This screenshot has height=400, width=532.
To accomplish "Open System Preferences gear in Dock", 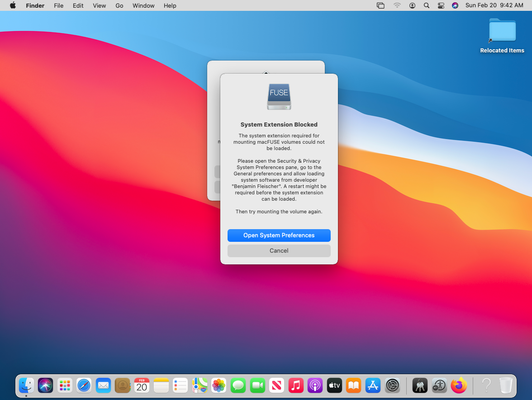I will click(392, 386).
